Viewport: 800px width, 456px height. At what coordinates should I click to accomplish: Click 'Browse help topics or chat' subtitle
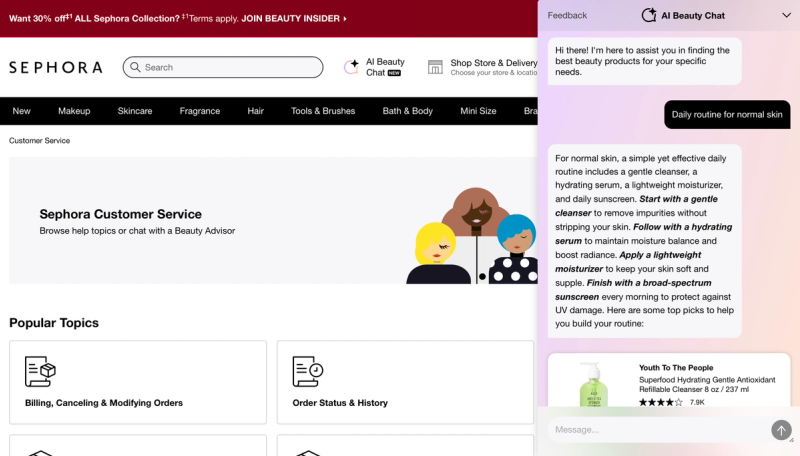point(137,231)
